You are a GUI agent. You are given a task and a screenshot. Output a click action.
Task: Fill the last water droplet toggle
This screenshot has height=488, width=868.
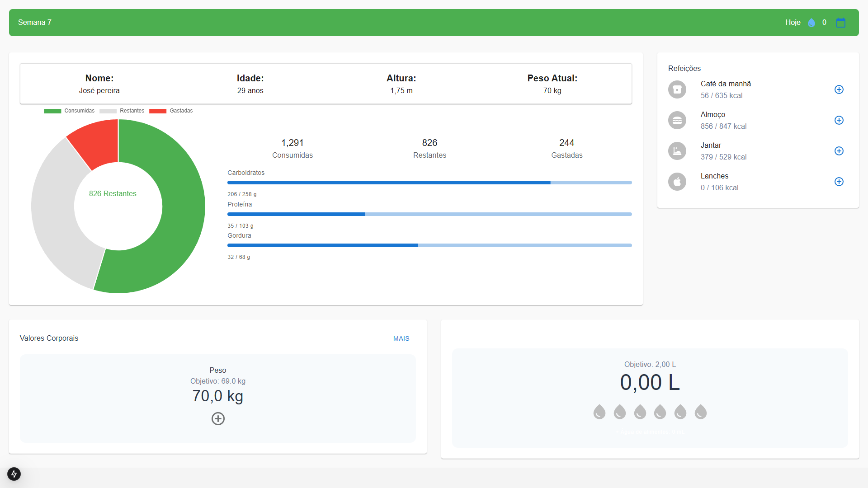701,412
